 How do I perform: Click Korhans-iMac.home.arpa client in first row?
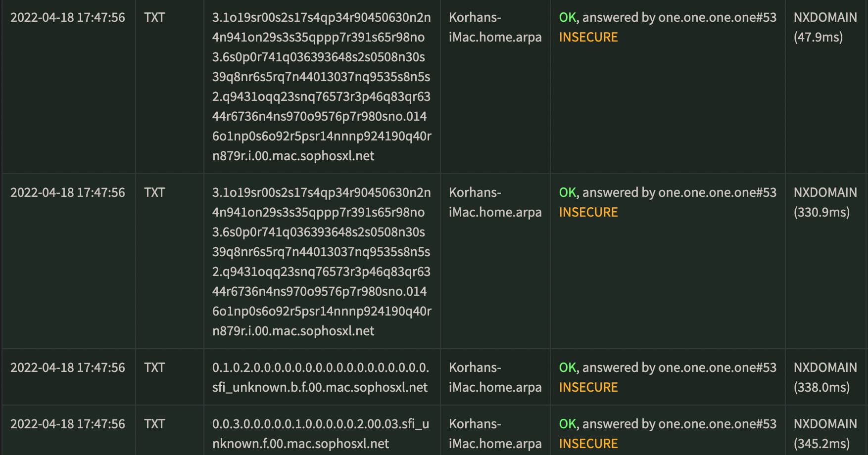click(x=495, y=27)
